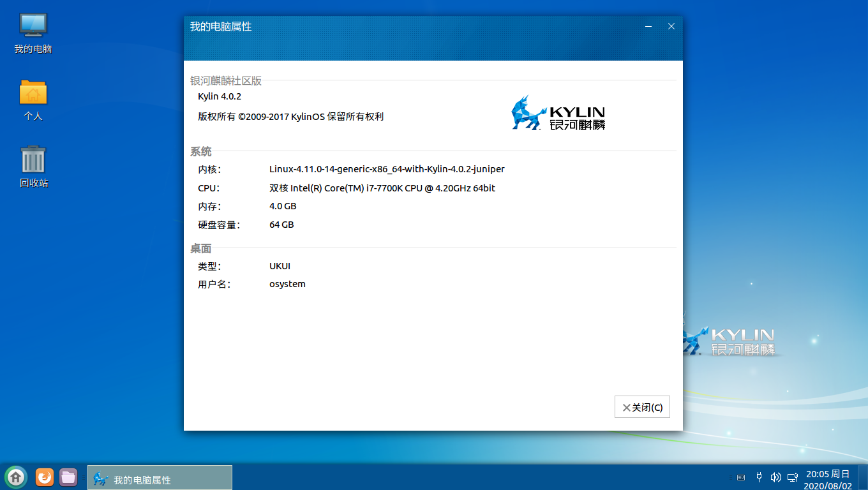Open the volume speaker tray icon
The image size is (868, 490).
[776, 477]
